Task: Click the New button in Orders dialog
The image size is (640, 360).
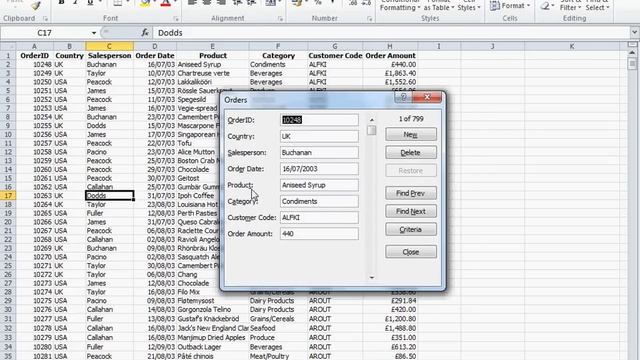Action: (x=411, y=134)
